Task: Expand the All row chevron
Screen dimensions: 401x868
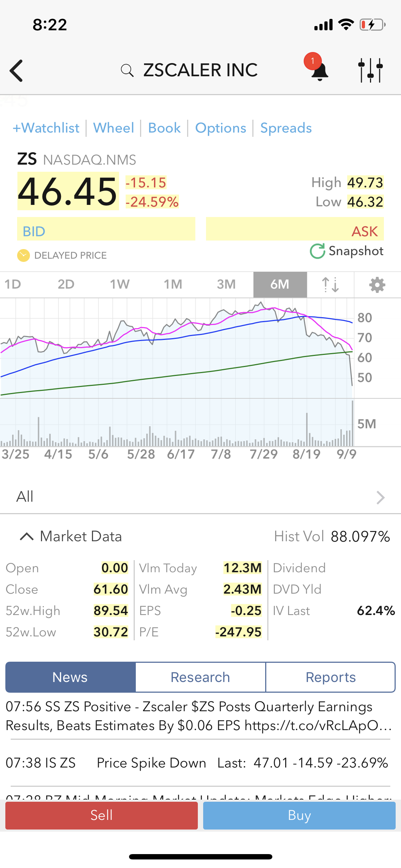Action: tap(380, 497)
